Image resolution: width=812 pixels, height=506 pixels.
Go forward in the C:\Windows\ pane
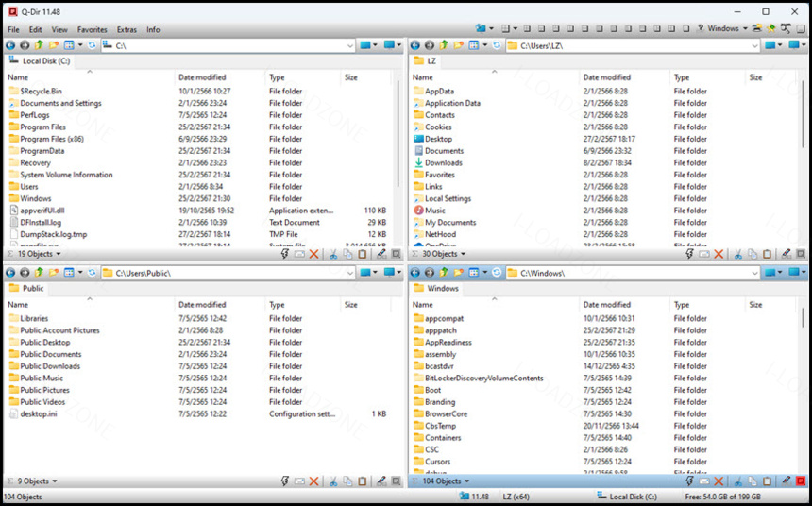tap(430, 273)
